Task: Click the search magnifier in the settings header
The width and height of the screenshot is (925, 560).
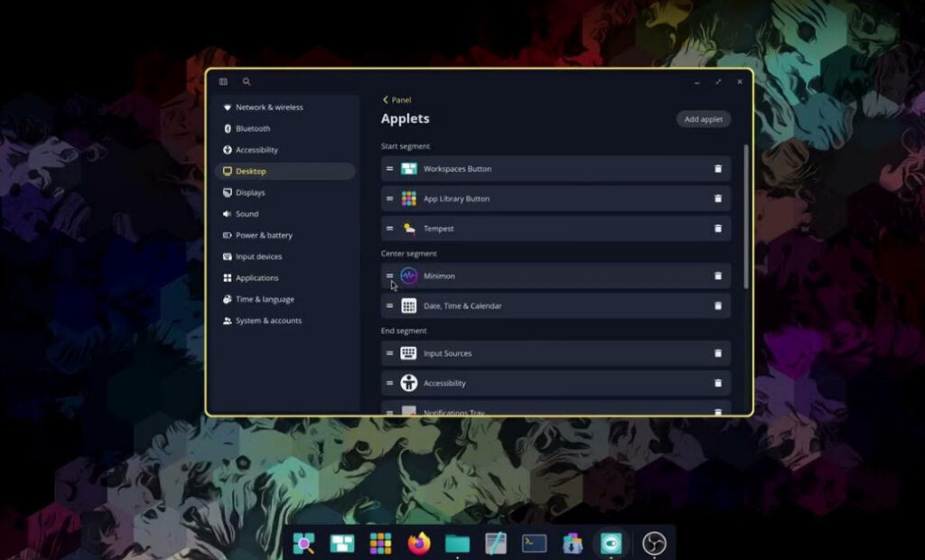Action: click(247, 82)
